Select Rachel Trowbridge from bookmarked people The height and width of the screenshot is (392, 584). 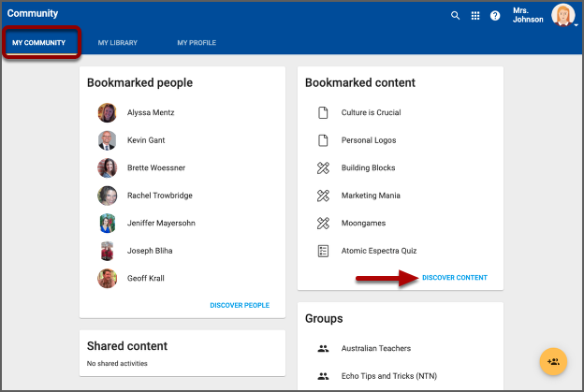coord(161,196)
